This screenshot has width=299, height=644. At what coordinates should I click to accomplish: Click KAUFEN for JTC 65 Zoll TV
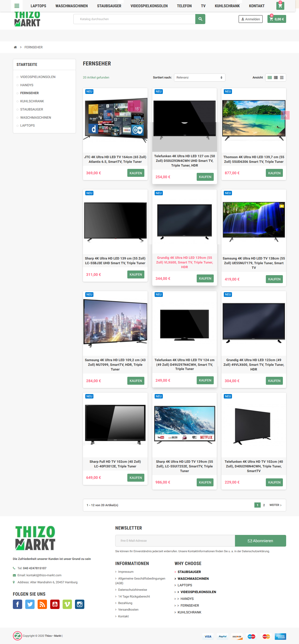(136, 173)
